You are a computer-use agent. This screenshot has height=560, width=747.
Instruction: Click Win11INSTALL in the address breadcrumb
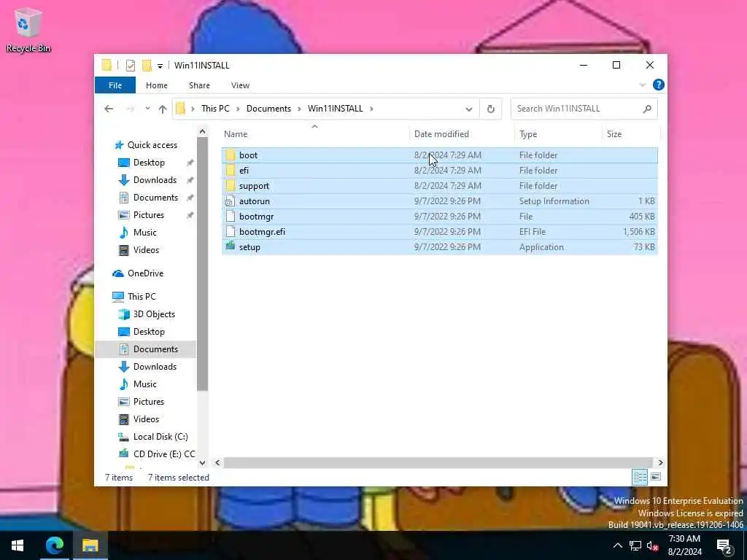tap(335, 109)
